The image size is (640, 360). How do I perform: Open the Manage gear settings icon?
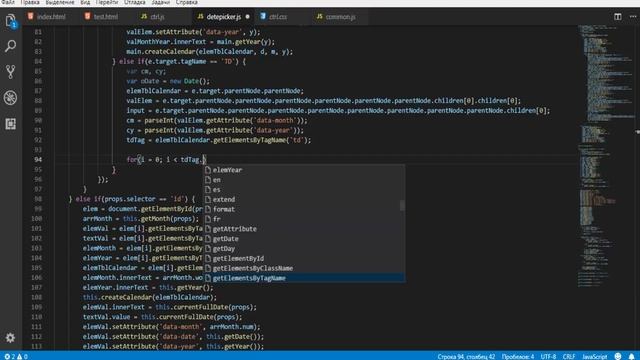click(10, 338)
